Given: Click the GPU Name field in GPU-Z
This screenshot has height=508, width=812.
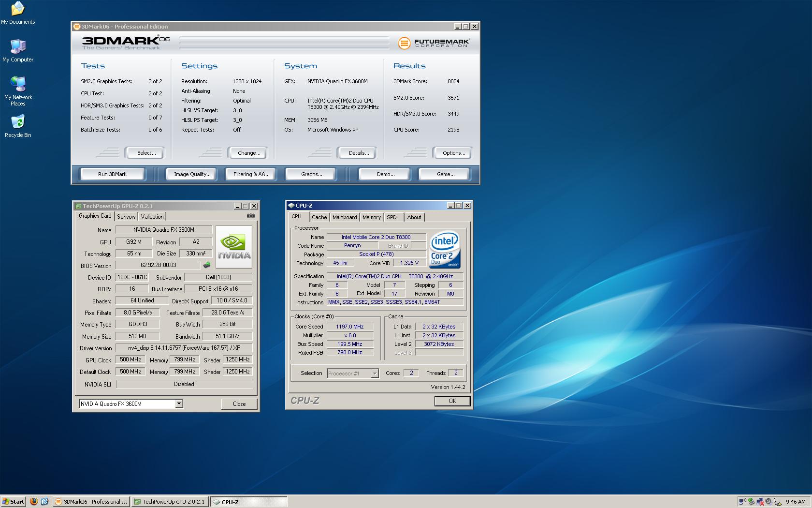Looking at the screenshot, I should click(164, 230).
